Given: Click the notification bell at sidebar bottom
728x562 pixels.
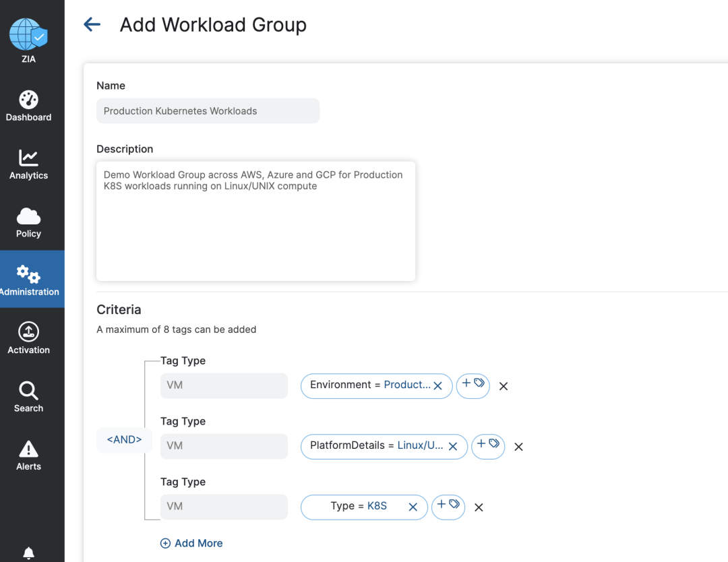Looking at the screenshot, I should click(28, 553).
